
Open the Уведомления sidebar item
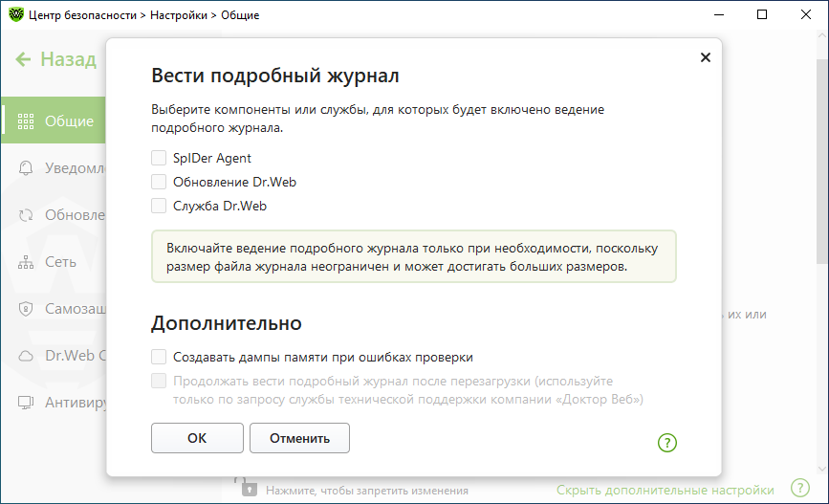54,167
